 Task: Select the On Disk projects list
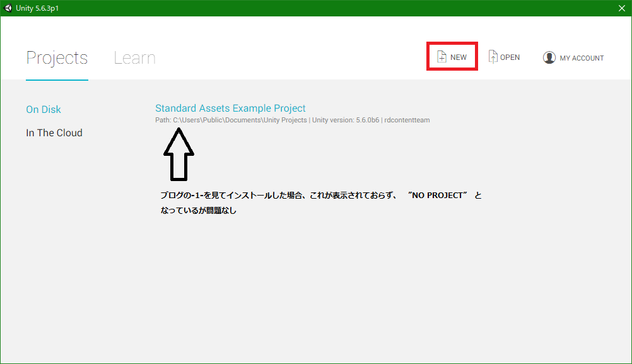44,109
